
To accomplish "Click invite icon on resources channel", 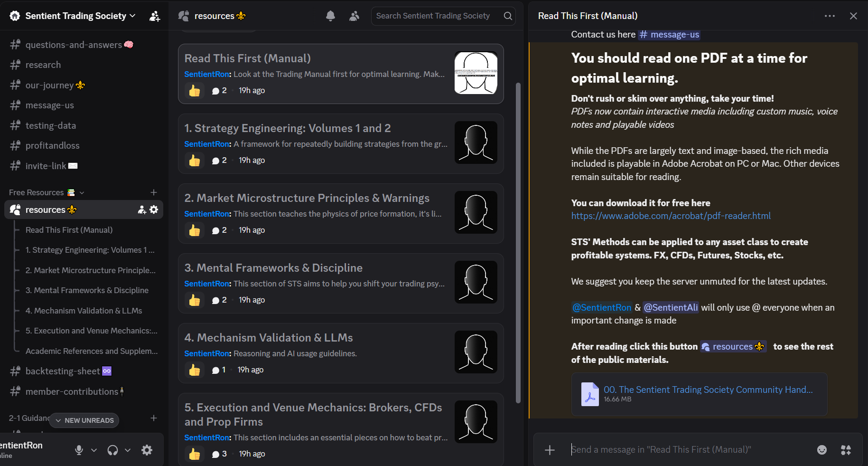I will [142, 209].
